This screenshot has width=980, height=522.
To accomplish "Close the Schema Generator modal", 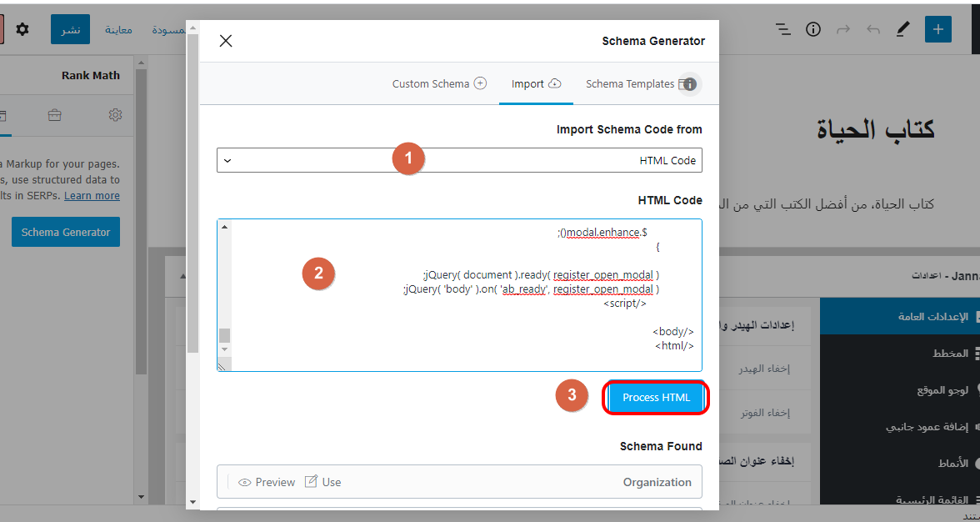I will click(x=226, y=41).
